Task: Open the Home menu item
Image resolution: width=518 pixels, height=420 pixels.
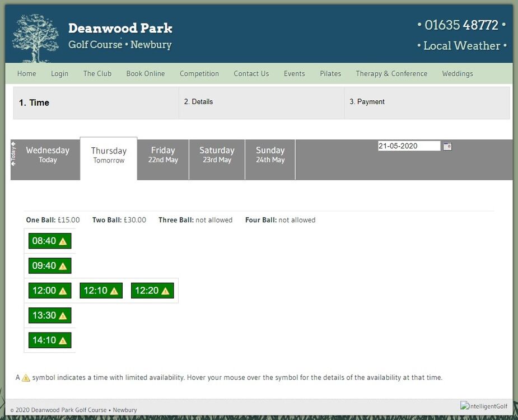Action: click(27, 73)
